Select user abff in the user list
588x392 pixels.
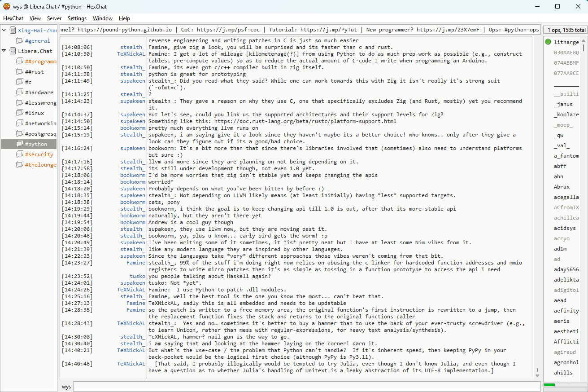click(x=560, y=166)
